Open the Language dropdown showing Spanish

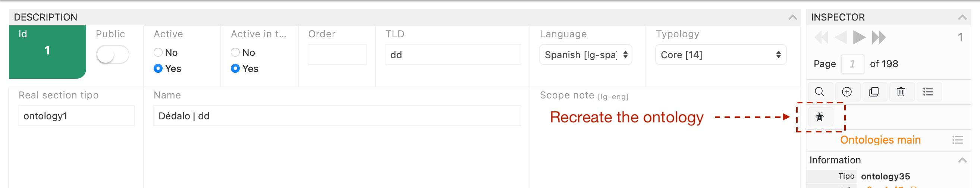pyautogui.click(x=585, y=55)
